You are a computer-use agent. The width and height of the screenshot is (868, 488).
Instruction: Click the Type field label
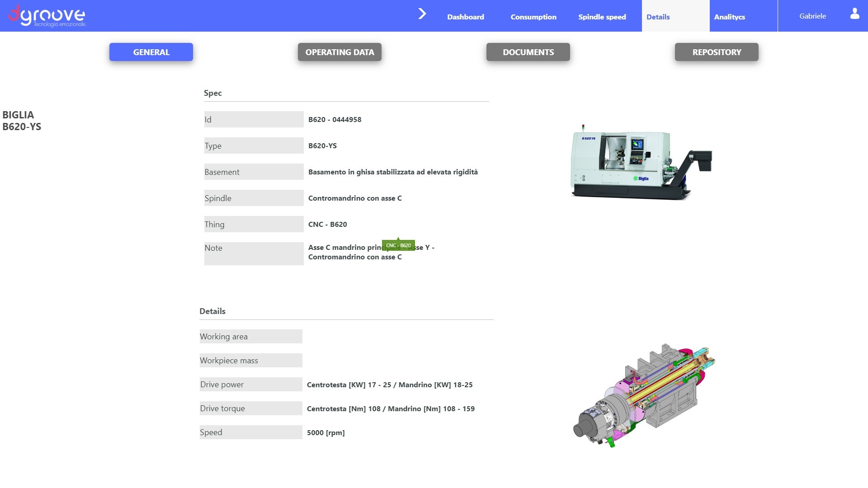pos(254,145)
